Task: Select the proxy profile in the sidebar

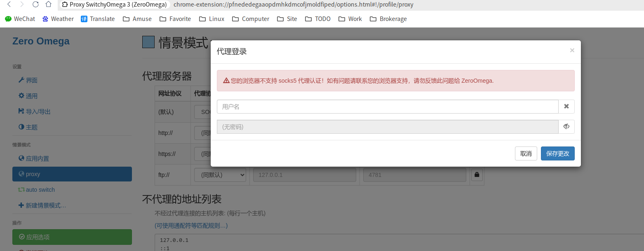Action: coord(72,174)
